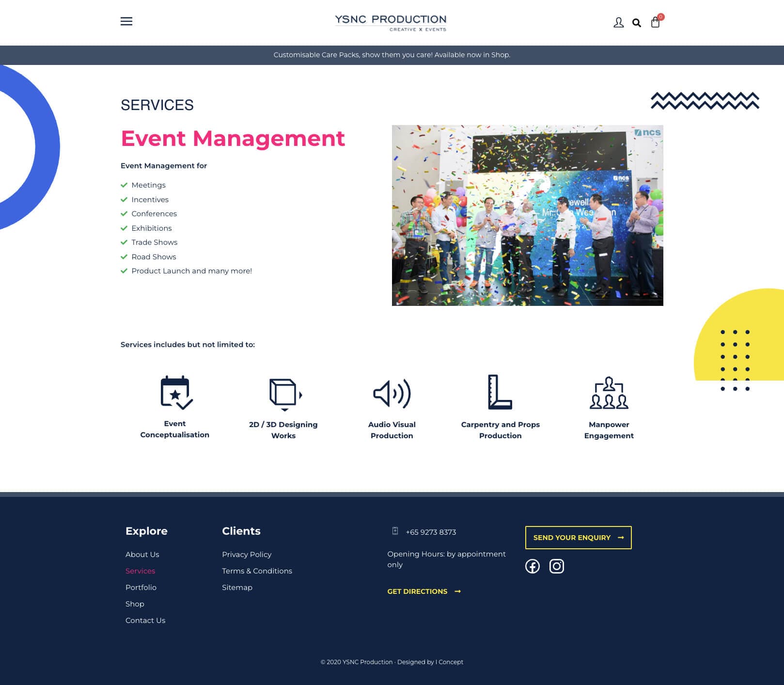Click the Audio Visual speaker icon

[x=392, y=393]
